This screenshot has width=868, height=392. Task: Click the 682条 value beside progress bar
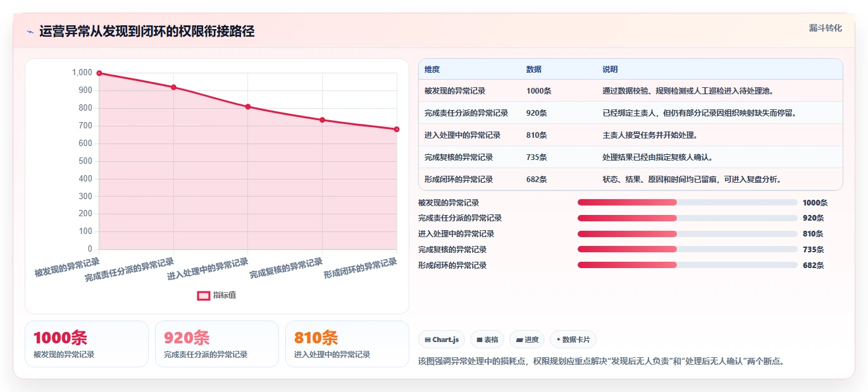pyautogui.click(x=813, y=266)
